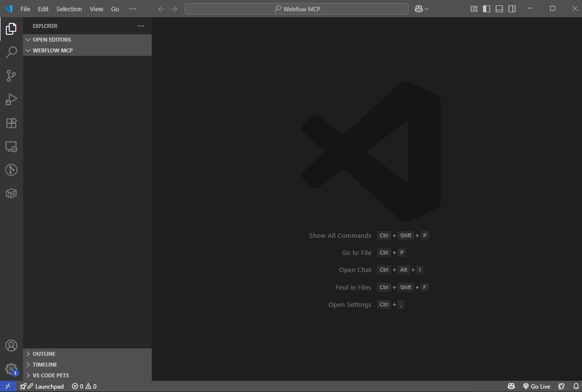Go forward with the right arrow

click(174, 9)
